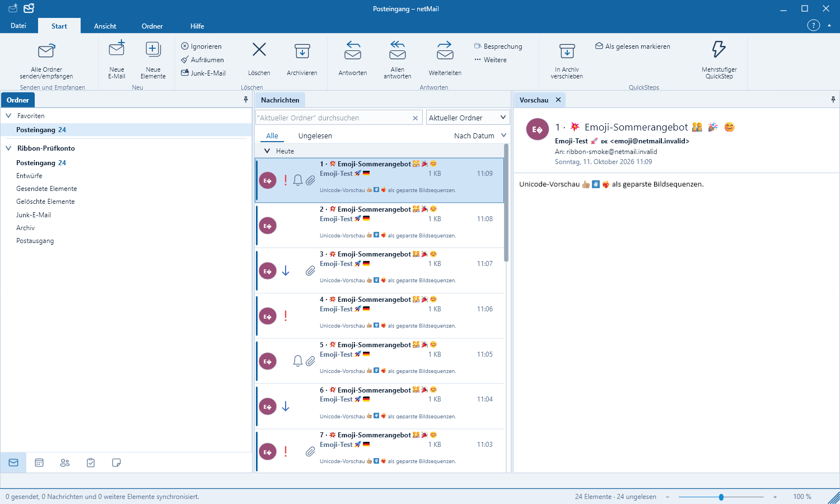
Task: Pin the Vorschau pane
Action: coord(833,100)
